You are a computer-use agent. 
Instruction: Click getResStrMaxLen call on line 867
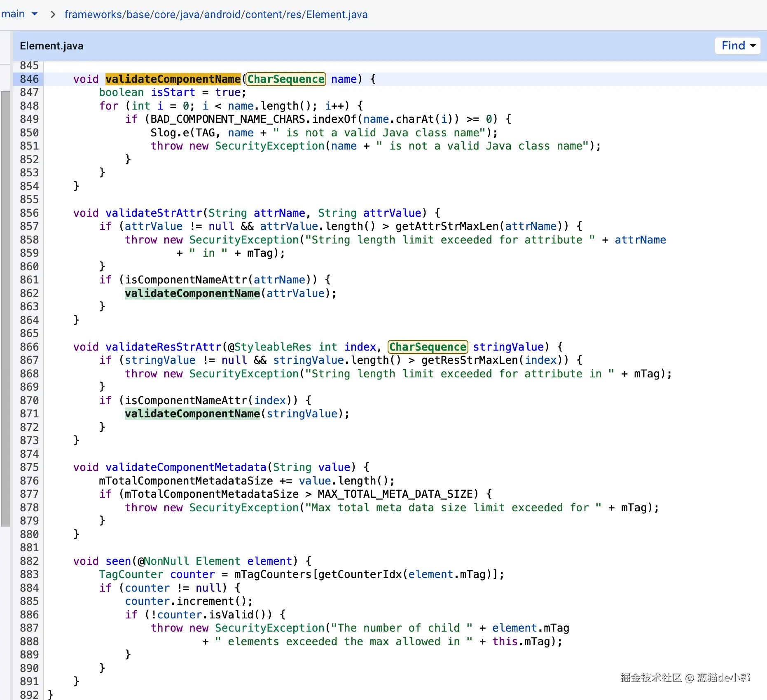pos(470,360)
